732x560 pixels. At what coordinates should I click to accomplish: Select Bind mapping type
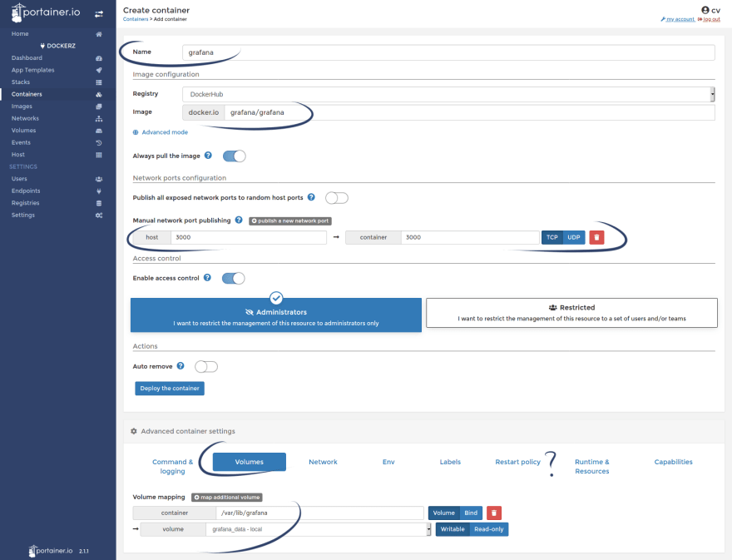(471, 513)
